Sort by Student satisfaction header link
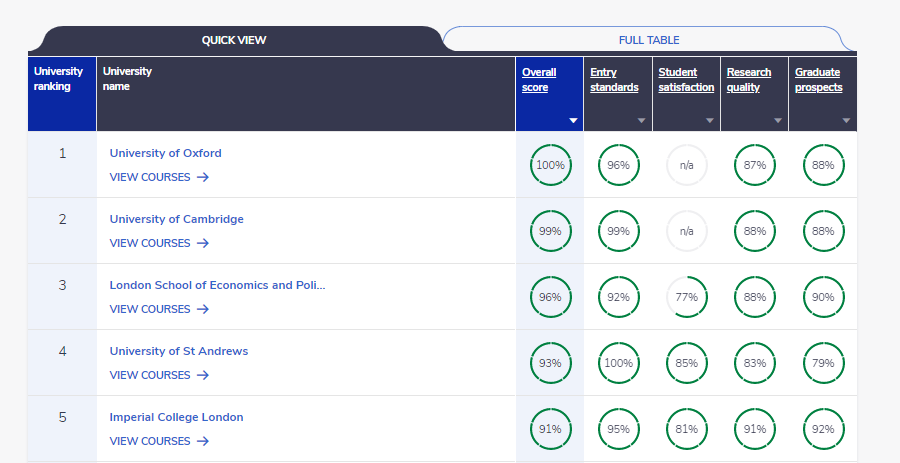 click(x=686, y=80)
